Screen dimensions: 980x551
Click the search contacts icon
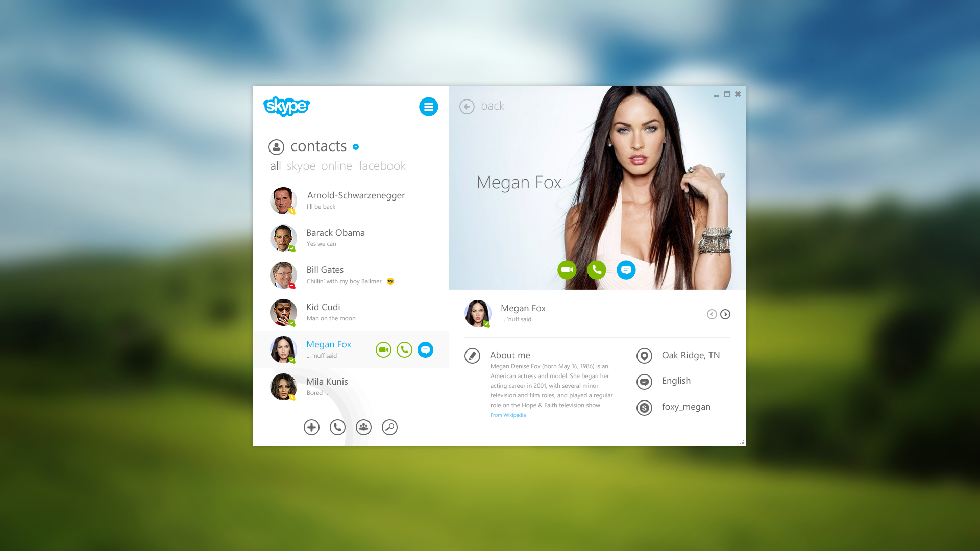pos(389,427)
